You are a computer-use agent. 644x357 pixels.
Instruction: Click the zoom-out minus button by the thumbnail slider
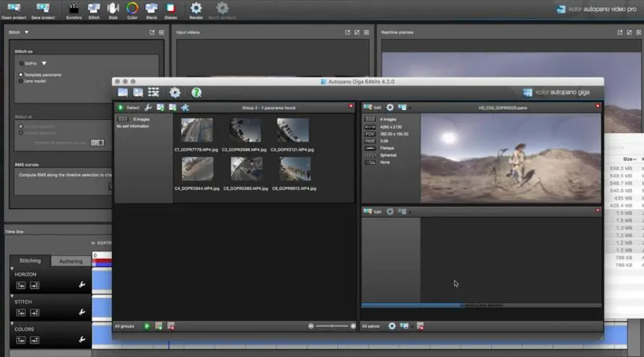click(x=311, y=326)
